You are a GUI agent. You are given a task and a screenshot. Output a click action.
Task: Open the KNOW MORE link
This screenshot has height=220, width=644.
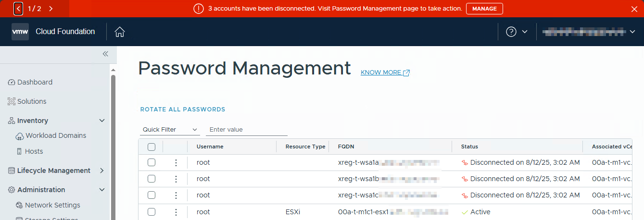click(385, 73)
